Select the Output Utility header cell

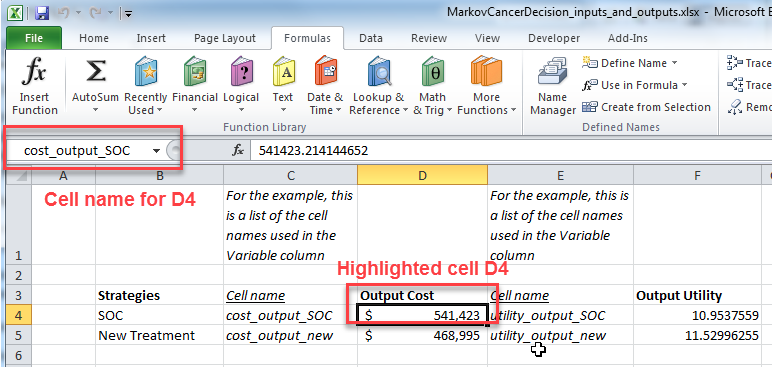(697, 295)
